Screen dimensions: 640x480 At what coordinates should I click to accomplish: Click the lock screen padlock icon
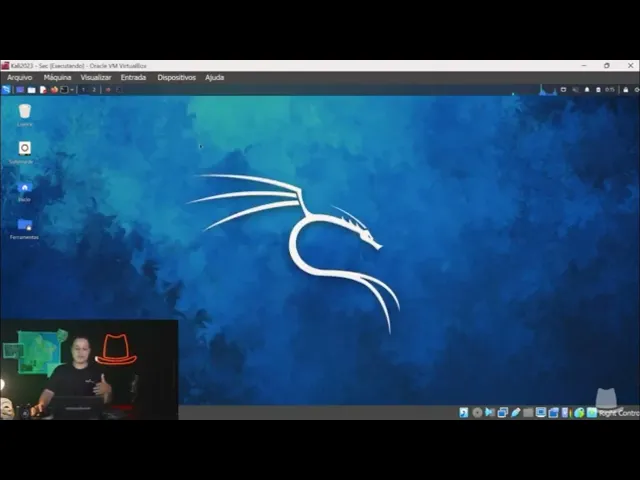coord(626,90)
